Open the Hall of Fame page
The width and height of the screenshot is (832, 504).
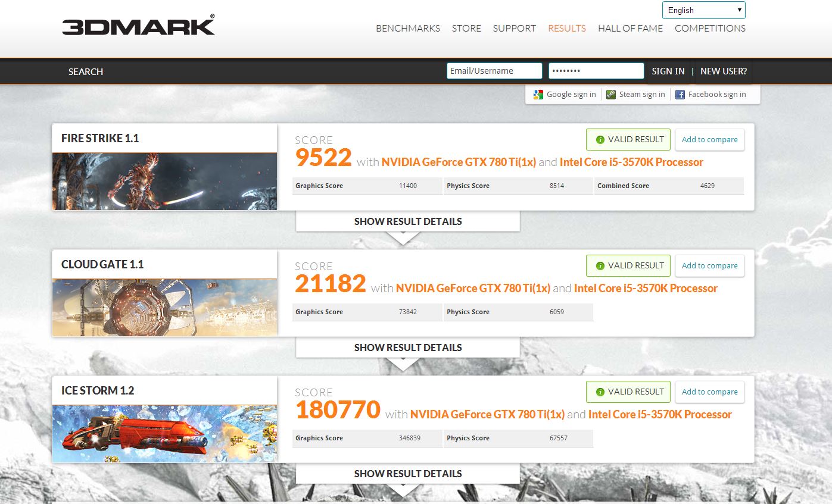pos(630,28)
